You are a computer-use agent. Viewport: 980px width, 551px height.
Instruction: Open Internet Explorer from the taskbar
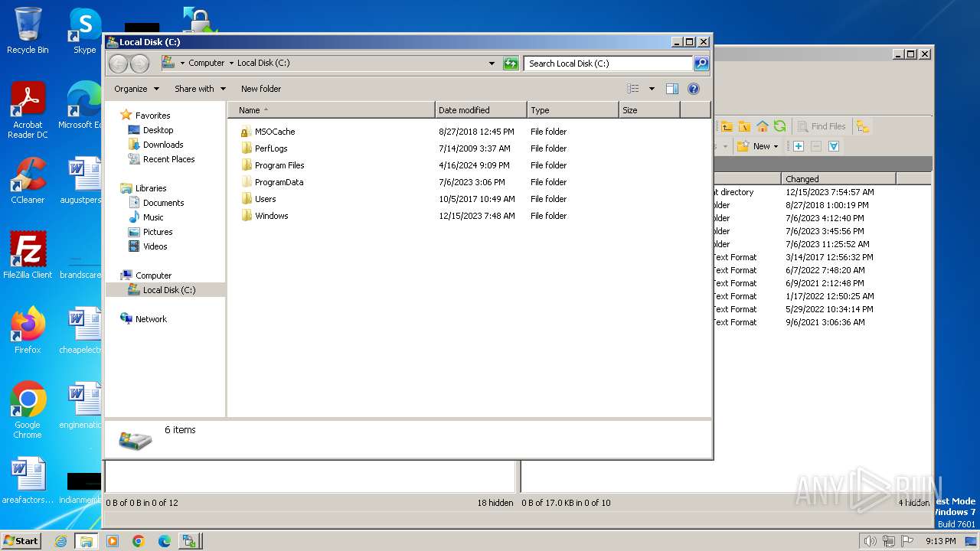[60, 541]
